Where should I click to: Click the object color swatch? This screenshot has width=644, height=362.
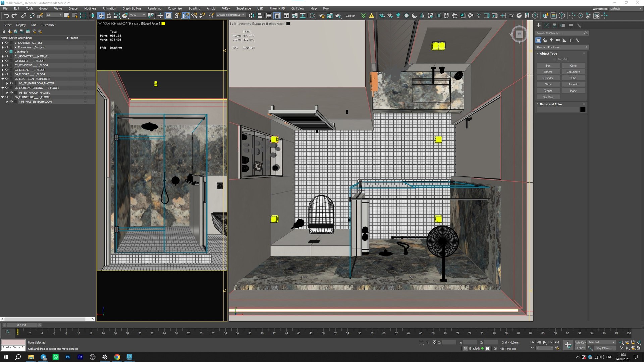tap(583, 110)
